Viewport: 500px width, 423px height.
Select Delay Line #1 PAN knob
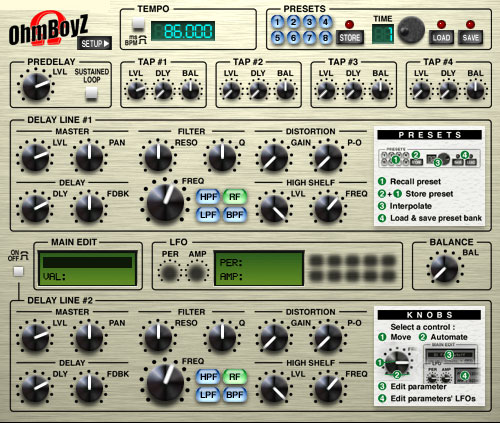(x=89, y=158)
